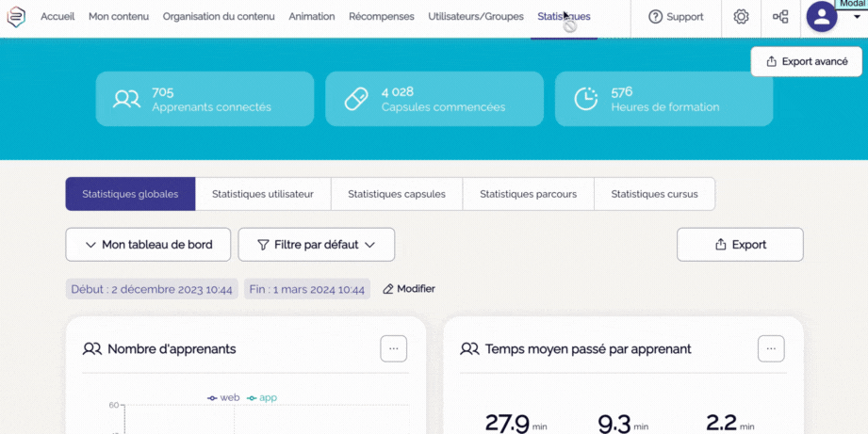868x434 pixels.
Task: Click the organization hierarchy icon
Action: (x=780, y=17)
